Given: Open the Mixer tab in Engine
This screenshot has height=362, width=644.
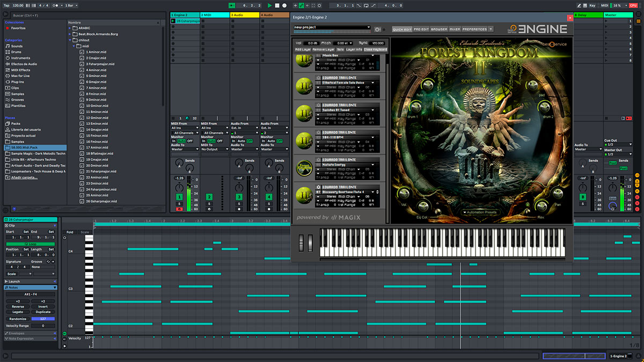Looking at the screenshot, I should [455, 29].
